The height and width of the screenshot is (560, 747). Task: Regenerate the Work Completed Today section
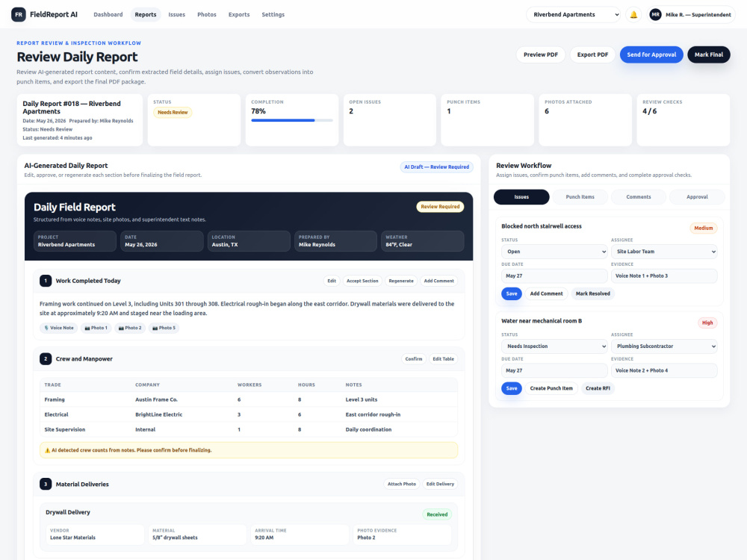[401, 281]
